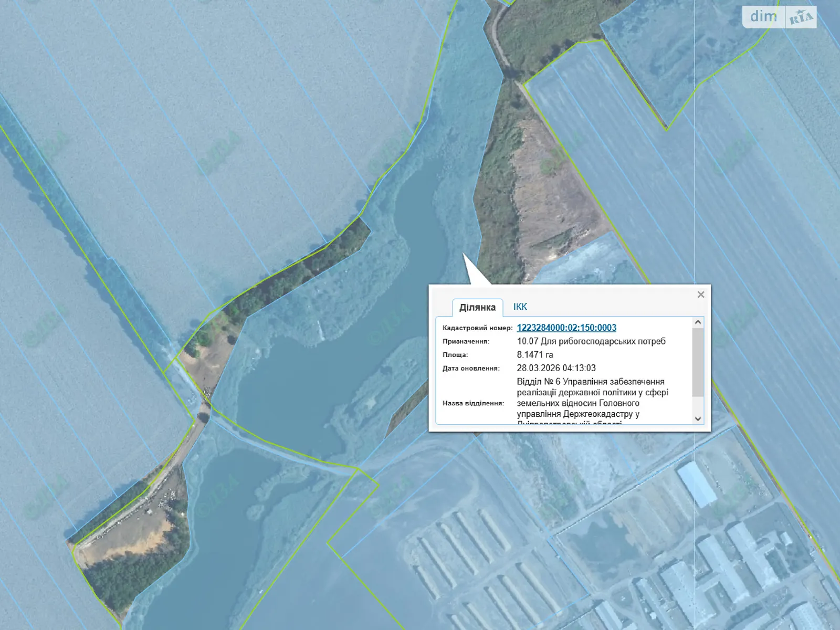Click the 8.1471 га area value
This screenshot has width=840, height=630.
535,355
